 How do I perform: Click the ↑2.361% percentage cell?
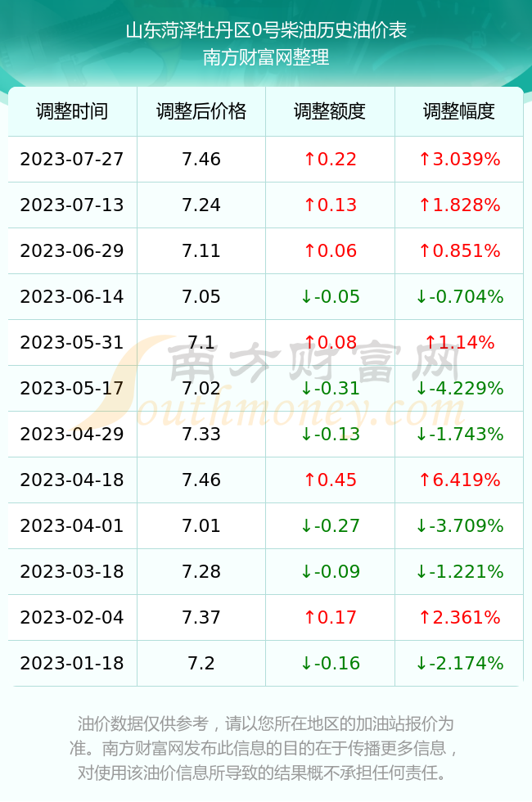(x=459, y=617)
